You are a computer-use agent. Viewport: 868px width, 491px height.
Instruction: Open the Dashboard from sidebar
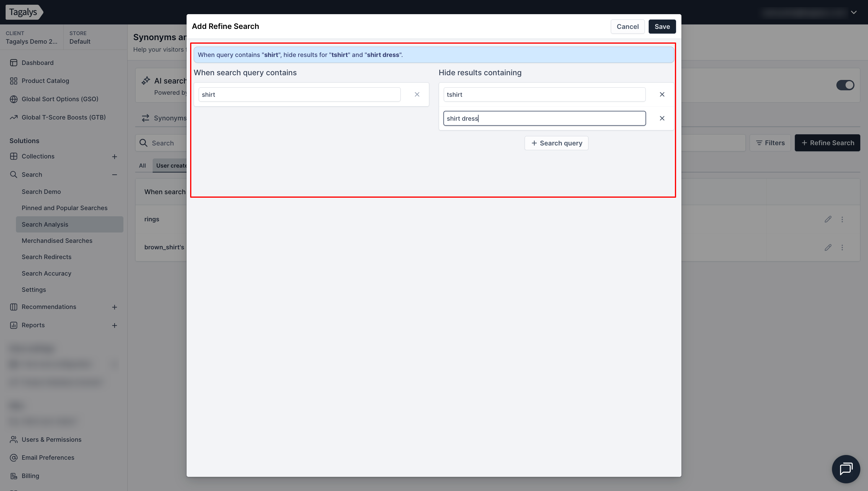click(37, 63)
